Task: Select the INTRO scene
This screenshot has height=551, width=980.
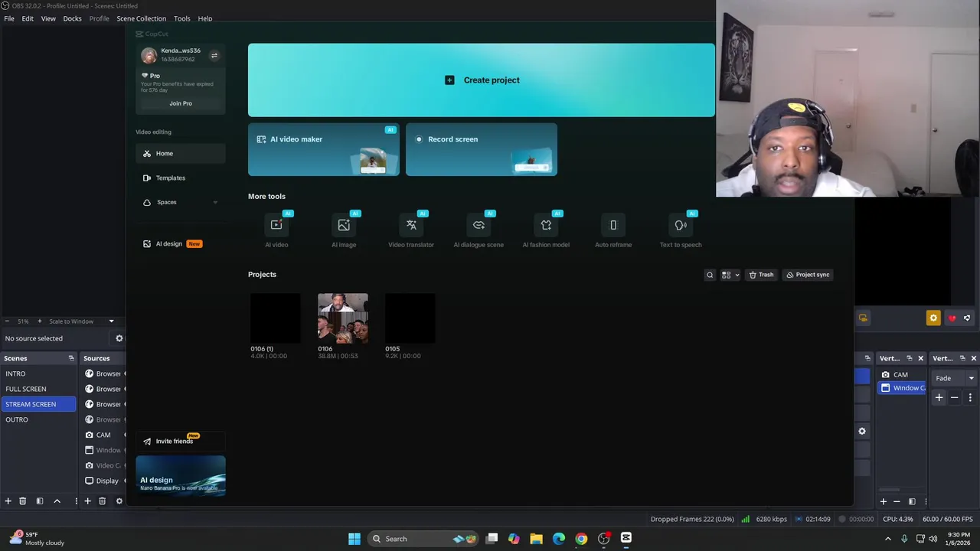Action: pos(38,373)
